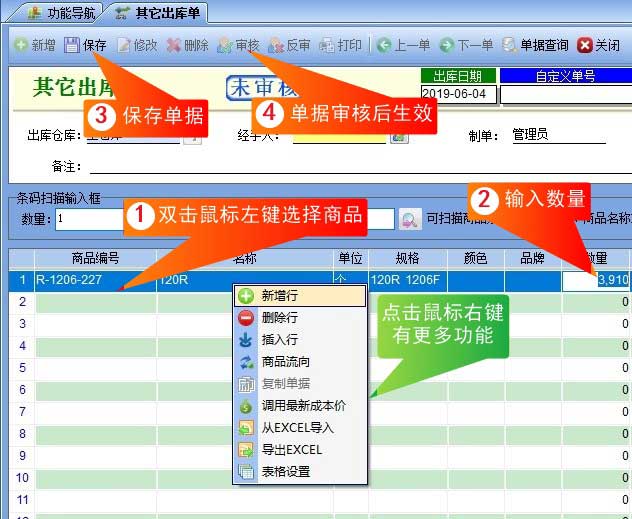Choose 从EXCEL导入 menu entry
This screenshot has width=632, height=519.
[x=300, y=428]
